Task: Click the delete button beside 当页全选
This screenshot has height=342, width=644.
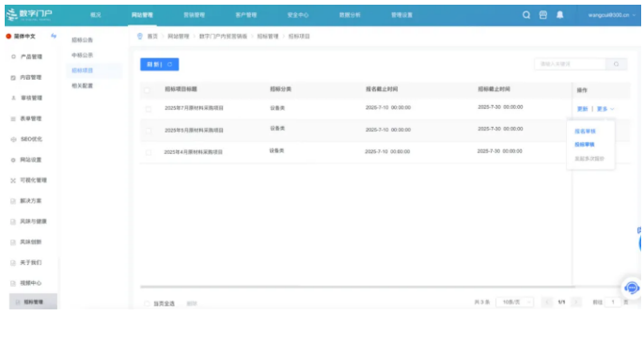Action: (192, 303)
